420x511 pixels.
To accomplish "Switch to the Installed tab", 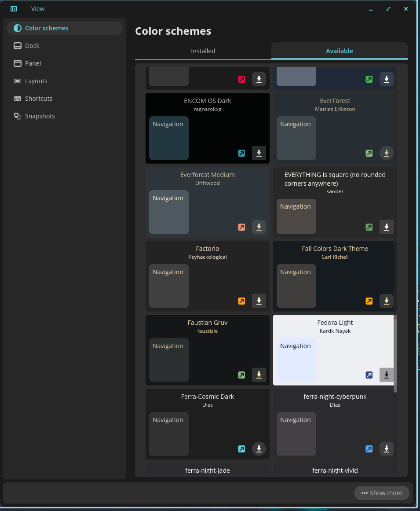I will [x=203, y=51].
